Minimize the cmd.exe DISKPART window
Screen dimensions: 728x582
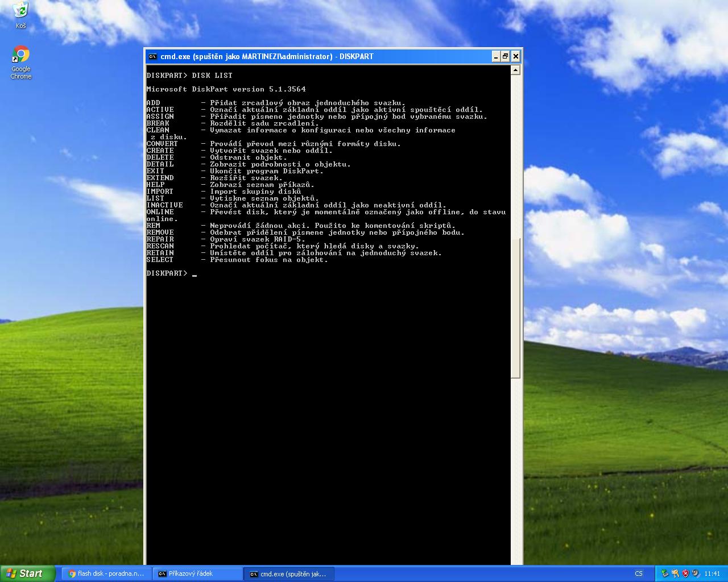tap(495, 56)
